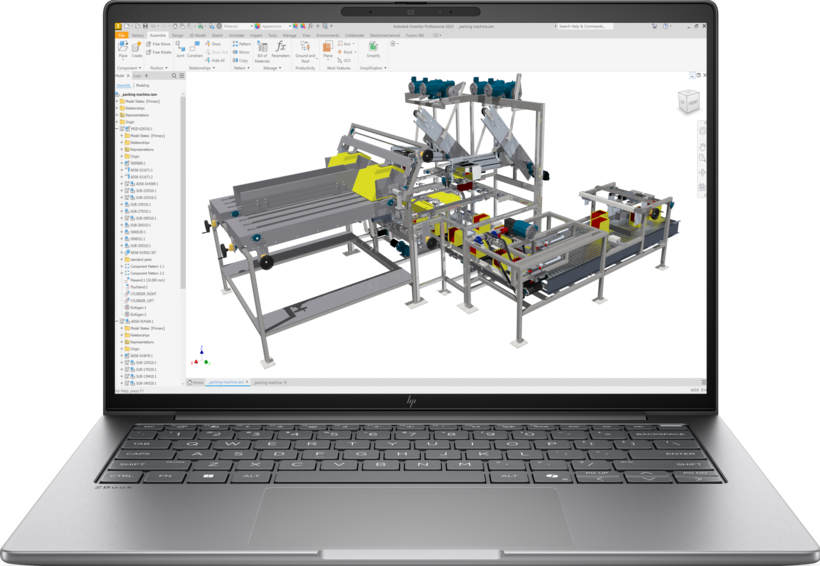The image size is (820, 566).
Task: Toggle Hide All relationships
Action: click(x=215, y=60)
